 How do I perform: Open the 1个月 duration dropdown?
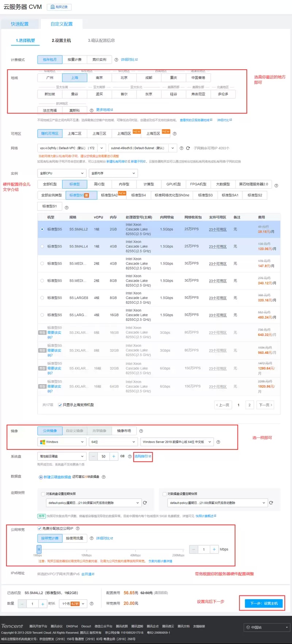[x=74, y=604]
